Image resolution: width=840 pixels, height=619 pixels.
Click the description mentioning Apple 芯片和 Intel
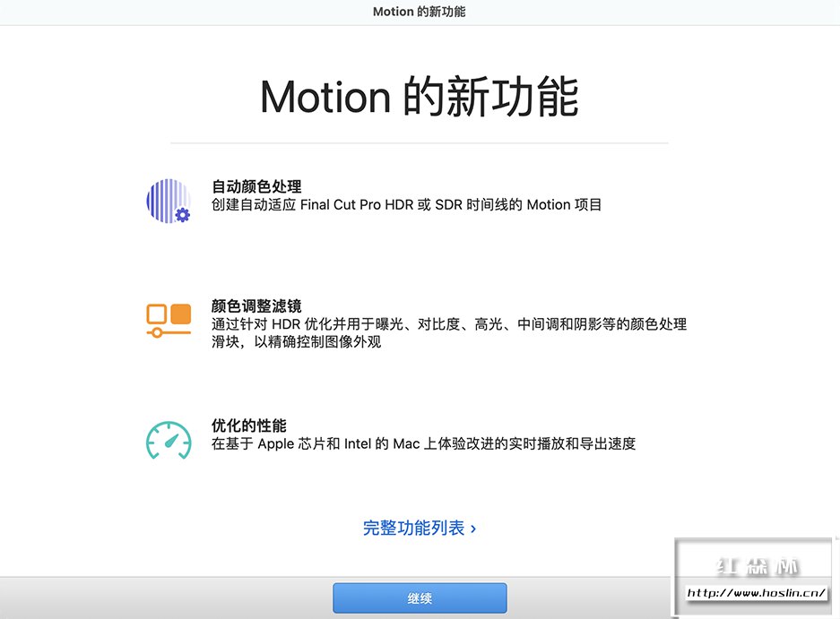pos(424,443)
